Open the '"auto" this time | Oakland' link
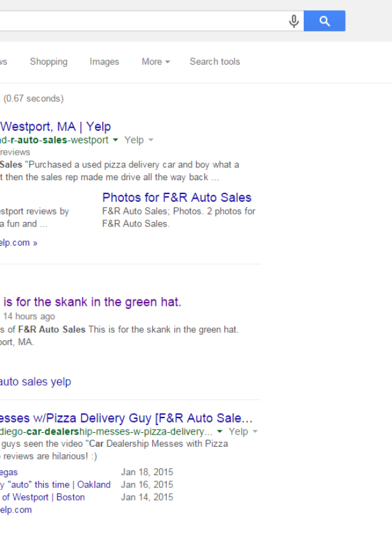The width and height of the screenshot is (392, 533). point(55,485)
